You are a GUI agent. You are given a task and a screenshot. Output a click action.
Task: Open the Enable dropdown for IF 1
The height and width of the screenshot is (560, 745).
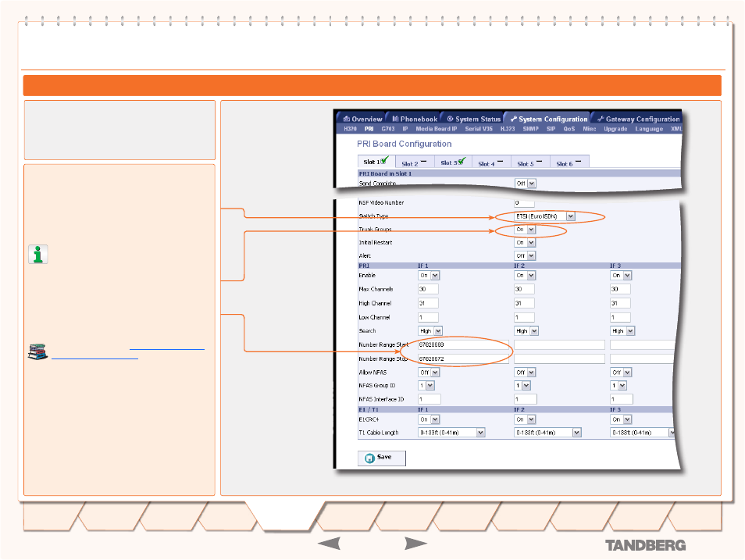(x=429, y=276)
